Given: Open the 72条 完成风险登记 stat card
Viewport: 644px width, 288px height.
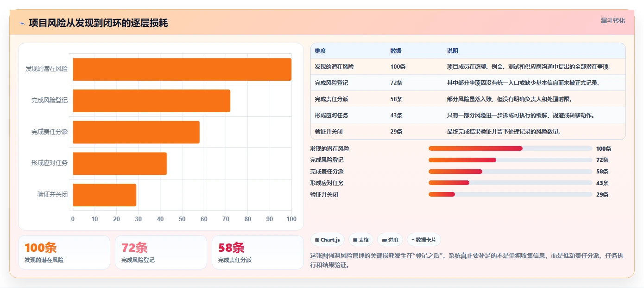Looking at the screenshot, I should coord(161,252).
